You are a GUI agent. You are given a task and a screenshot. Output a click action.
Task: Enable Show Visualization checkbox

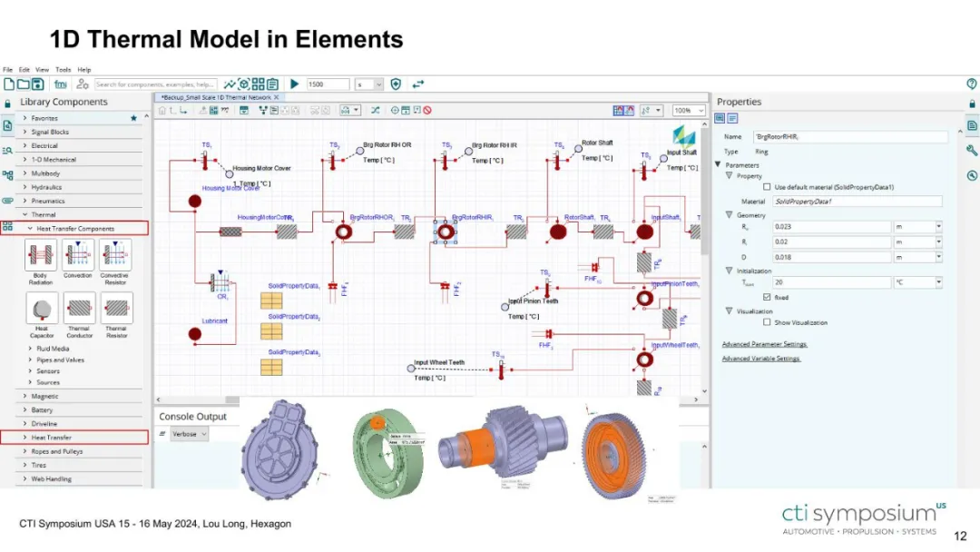pyautogui.click(x=767, y=322)
